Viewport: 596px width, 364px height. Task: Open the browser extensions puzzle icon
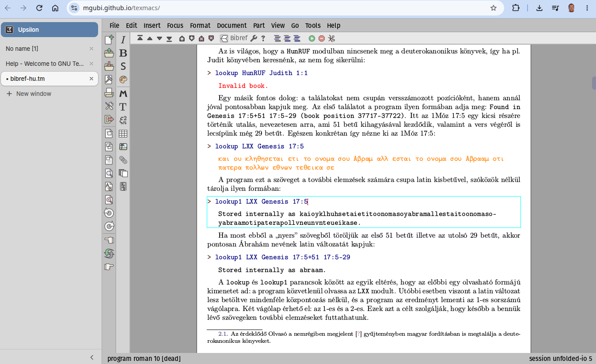click(x=516, y=8)
